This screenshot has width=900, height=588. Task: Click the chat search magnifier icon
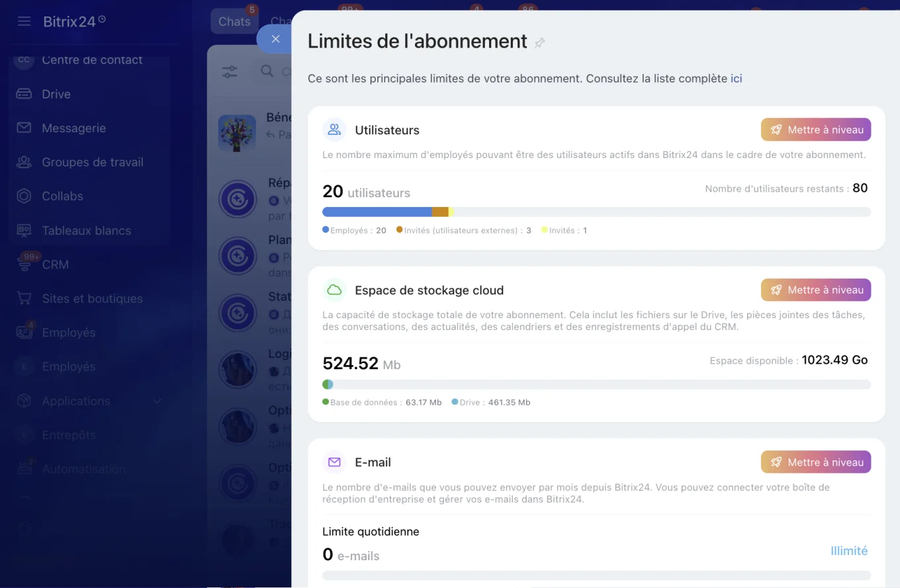tap(267, 71)
